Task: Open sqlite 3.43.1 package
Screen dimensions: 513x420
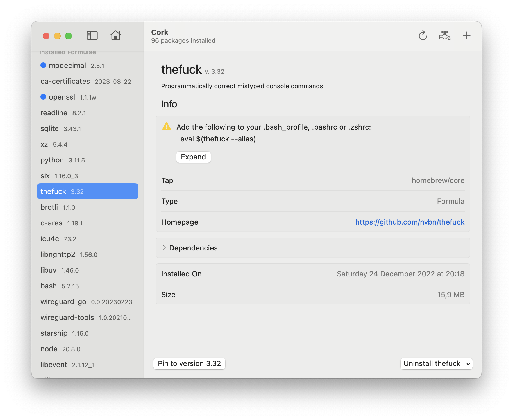Action: [88, 128]
